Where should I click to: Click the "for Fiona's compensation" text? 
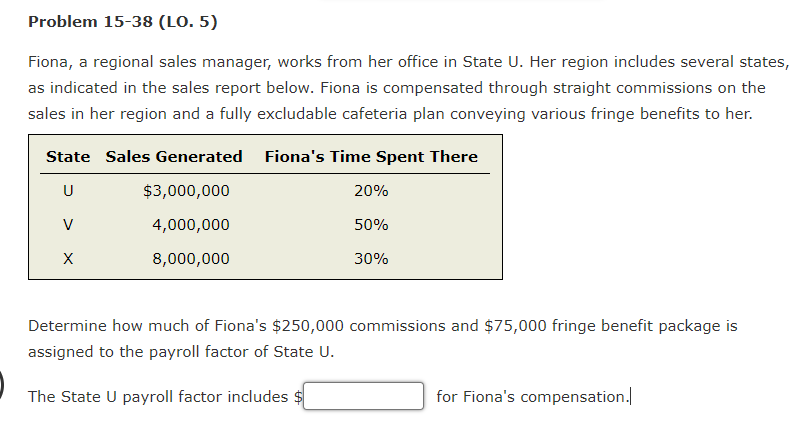click(531, 397)
